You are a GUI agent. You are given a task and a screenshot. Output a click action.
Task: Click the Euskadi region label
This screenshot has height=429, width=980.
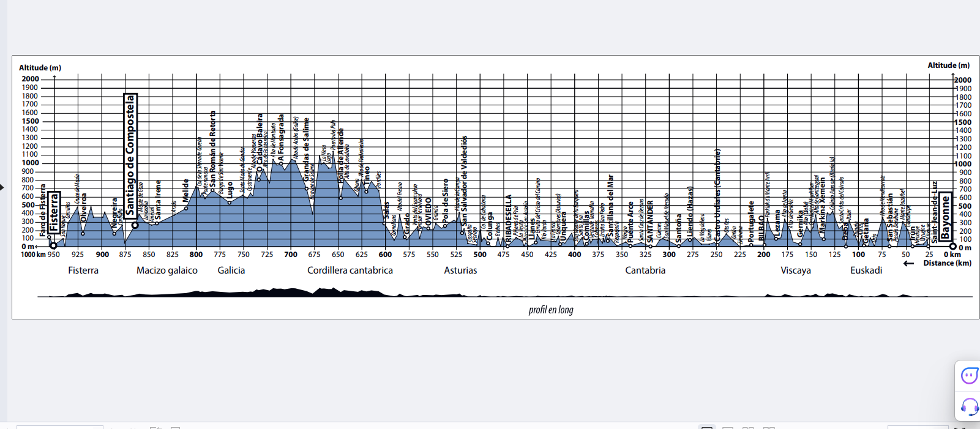pos(866,270)
